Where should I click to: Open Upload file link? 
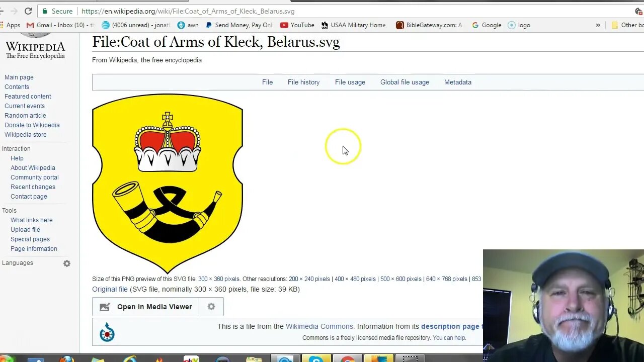(25, 230)
